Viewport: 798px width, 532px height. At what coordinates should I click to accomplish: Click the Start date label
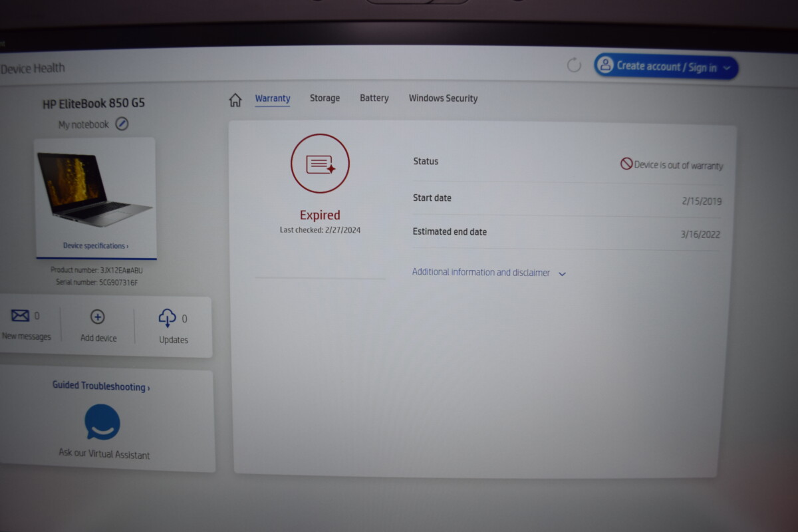tap(432, 198)
